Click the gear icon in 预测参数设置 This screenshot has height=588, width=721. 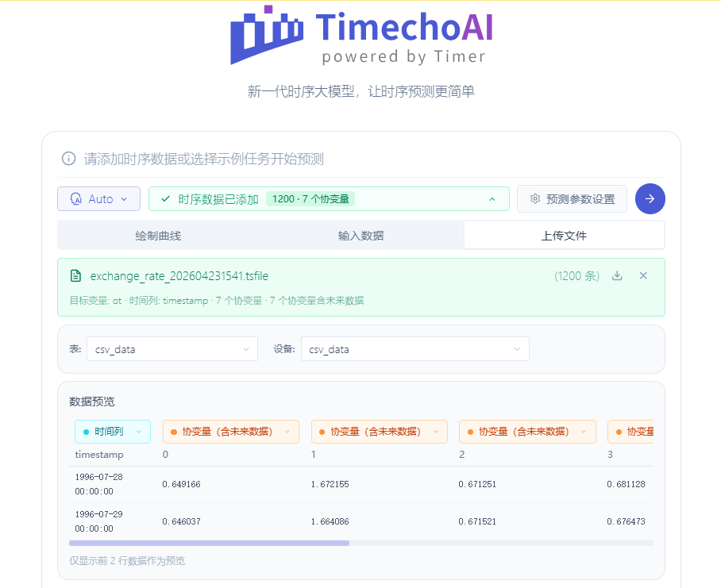point(534,199)
